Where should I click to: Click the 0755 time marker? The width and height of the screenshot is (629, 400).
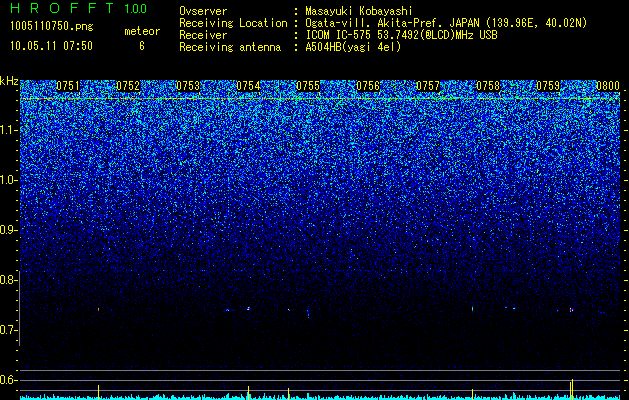click(308, 86)
